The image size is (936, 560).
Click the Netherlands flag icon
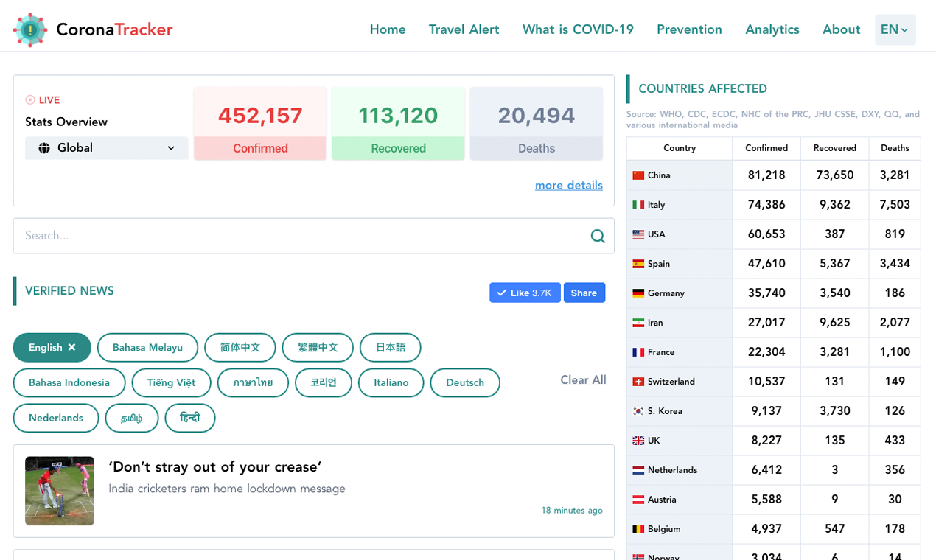638,470
